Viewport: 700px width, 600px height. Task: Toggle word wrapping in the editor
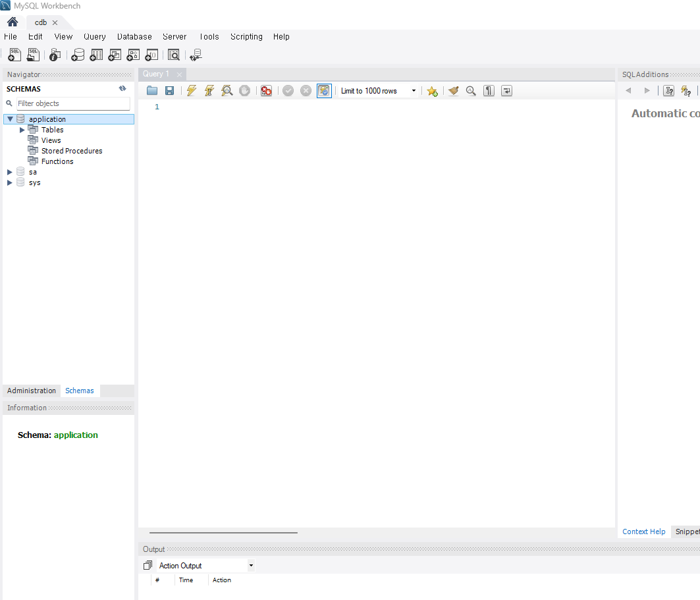click(506, 91)
